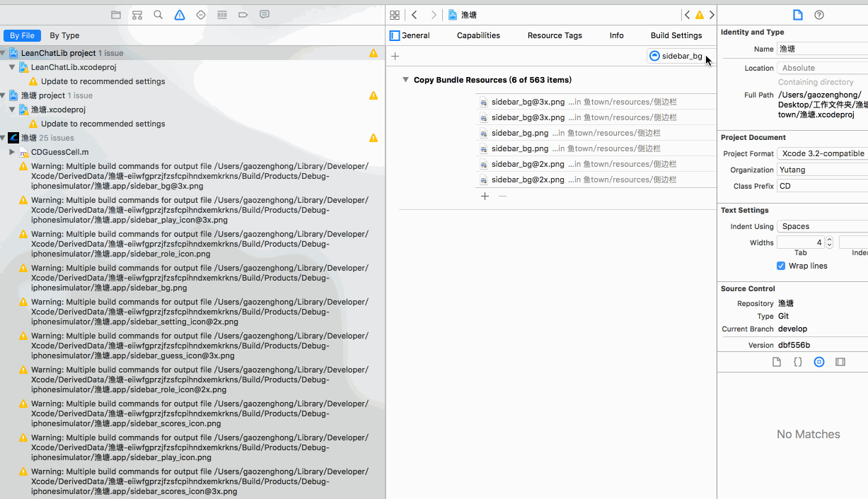Show the File inspector
Viewport: 868px width, 499px height.
[797, 15]
